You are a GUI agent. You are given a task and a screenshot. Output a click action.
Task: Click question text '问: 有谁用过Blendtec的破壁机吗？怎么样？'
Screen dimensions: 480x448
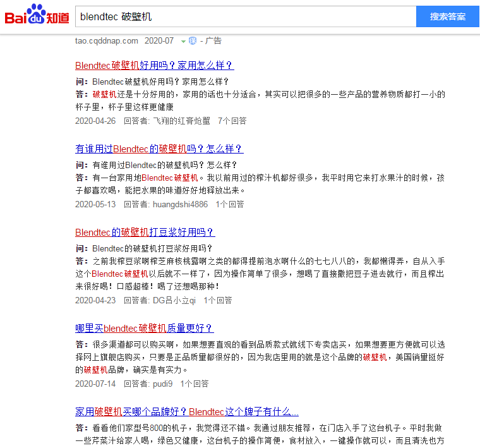pos(156,166)
